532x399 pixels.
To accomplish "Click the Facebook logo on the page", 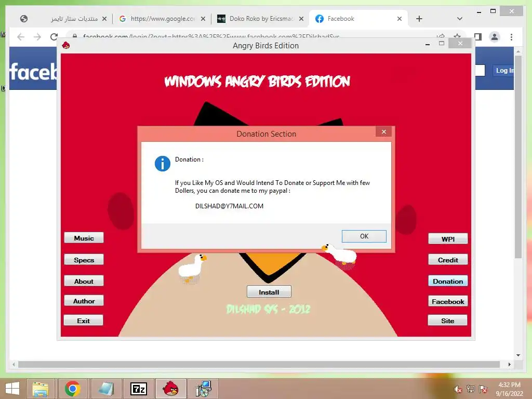I will click(x=33, y=72).
